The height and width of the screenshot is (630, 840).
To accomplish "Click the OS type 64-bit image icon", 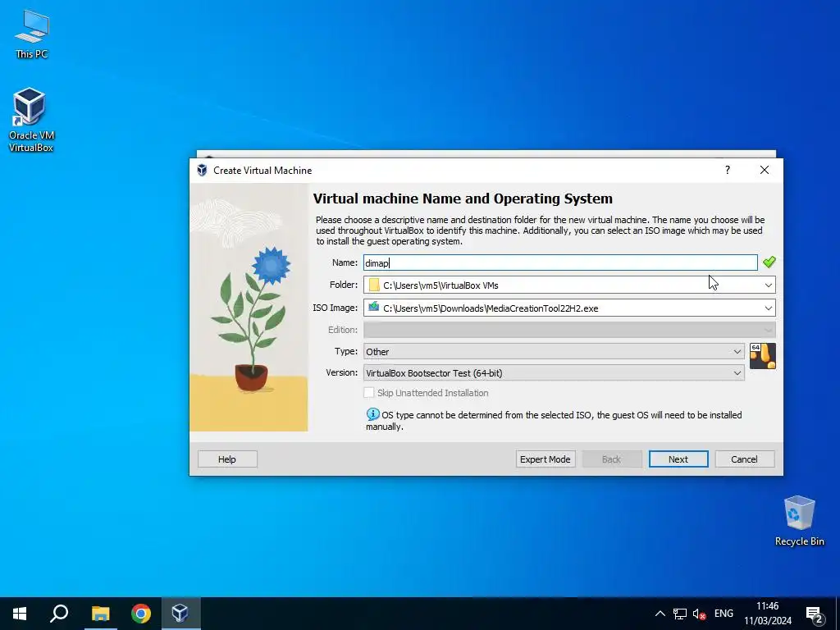I will click(762, 356).
